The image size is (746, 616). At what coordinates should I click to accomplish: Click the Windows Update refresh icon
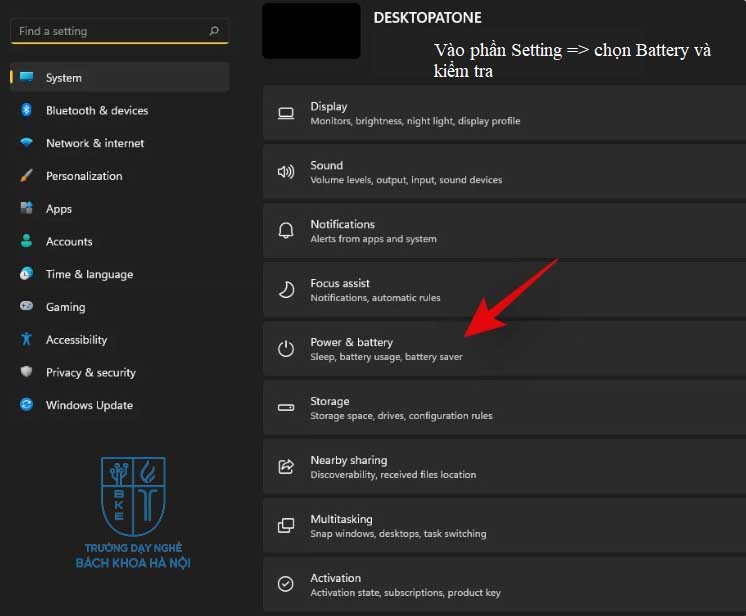[27, 404]
